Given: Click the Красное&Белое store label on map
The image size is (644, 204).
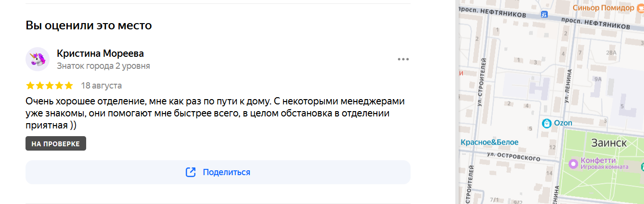Looking at the screenshot, I should 489,142.
